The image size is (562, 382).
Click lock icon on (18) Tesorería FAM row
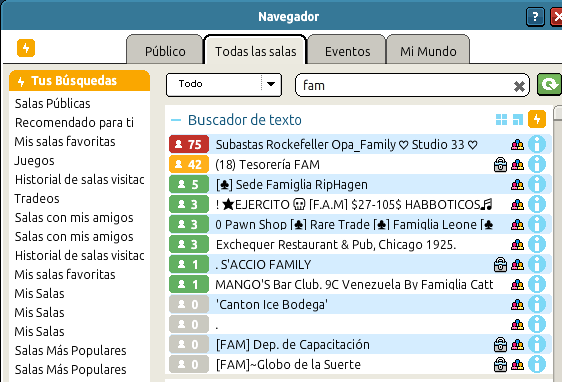point(500,164)
